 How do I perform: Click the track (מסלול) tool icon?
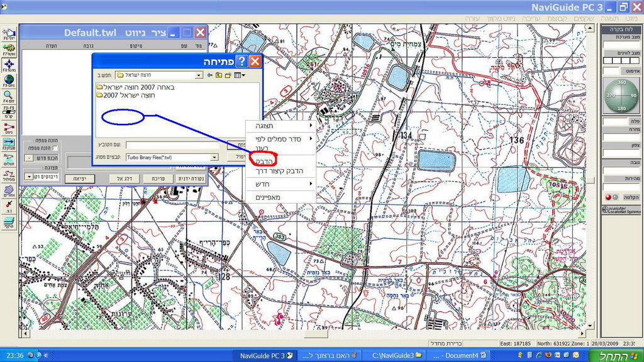point(9,175)
